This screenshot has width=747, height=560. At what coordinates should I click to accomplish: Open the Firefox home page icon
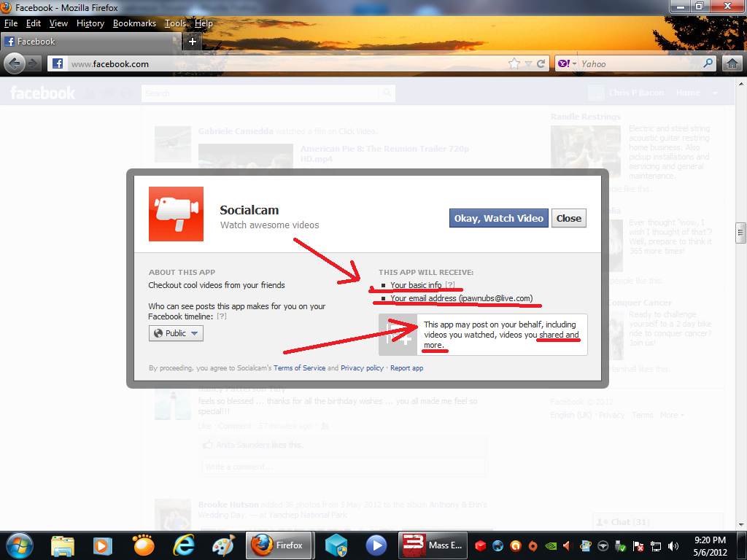(732, 64)
